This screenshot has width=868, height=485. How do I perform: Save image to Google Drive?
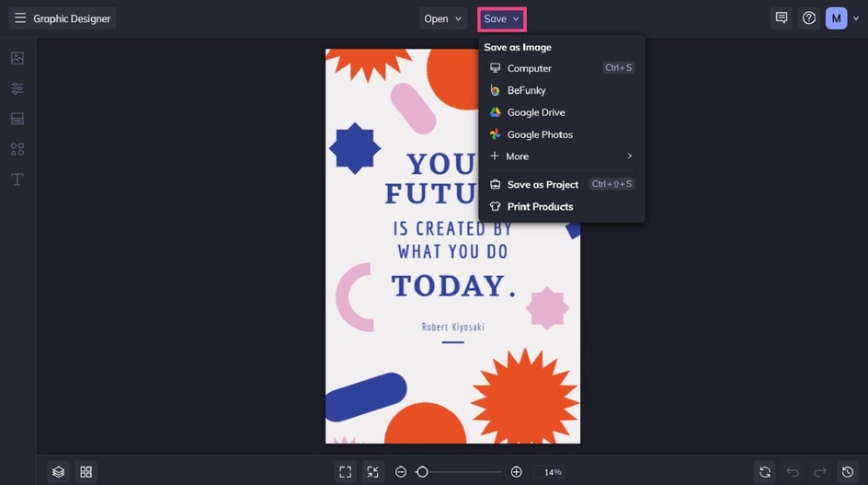coord(561,112)
